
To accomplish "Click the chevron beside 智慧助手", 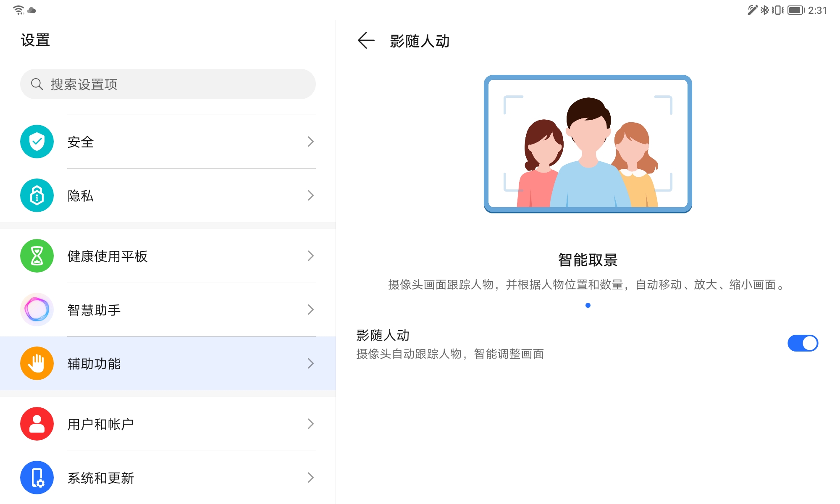I will click(x=310, y=310).
